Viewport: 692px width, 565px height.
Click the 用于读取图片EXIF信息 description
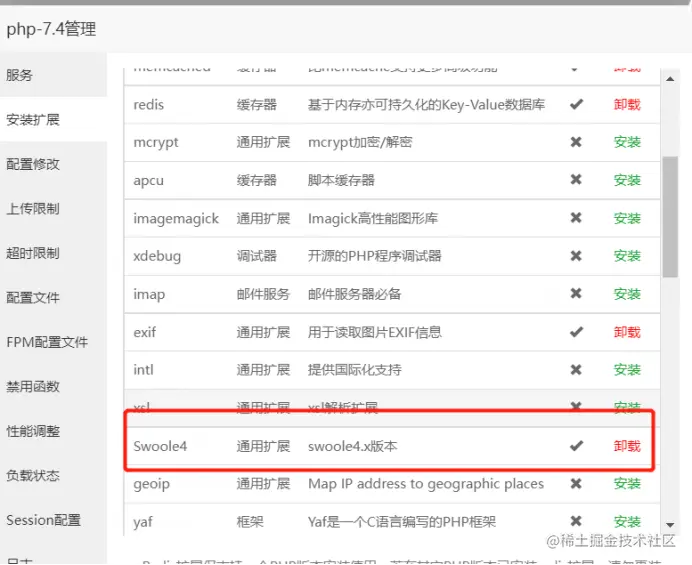(x=375, y=332)
